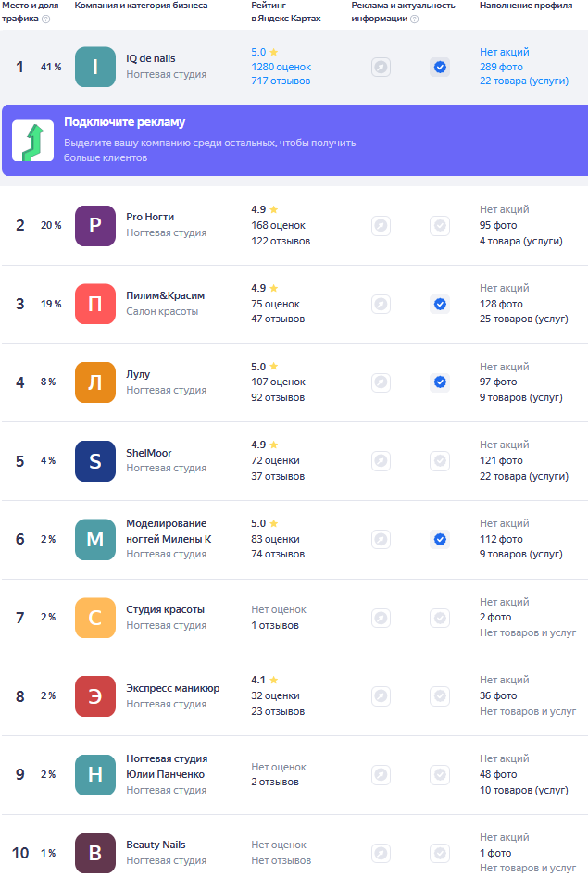Screen dimensions: 588x889
Task: Select the 'Экспресс маникюр' company name
Action: point(173,688)
